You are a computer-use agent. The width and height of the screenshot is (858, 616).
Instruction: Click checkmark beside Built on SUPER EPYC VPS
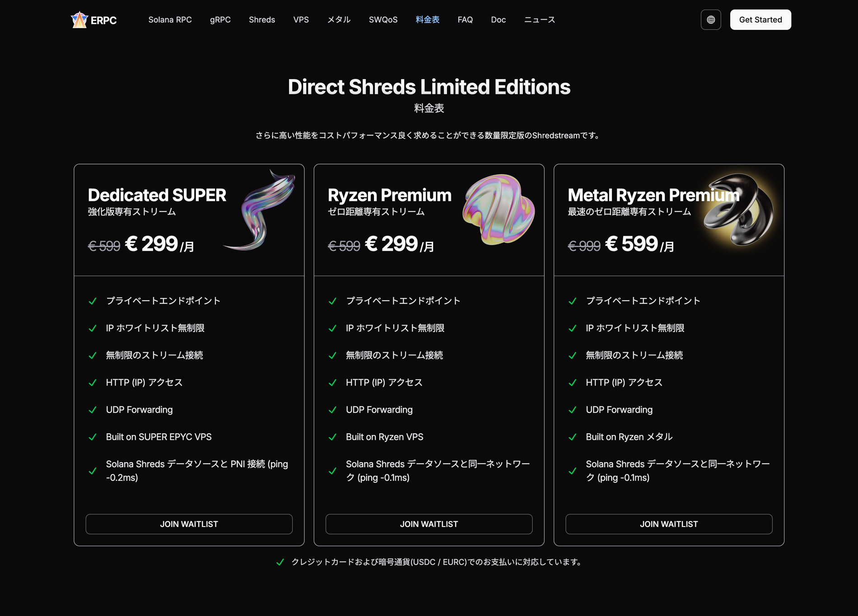(93, 437)
